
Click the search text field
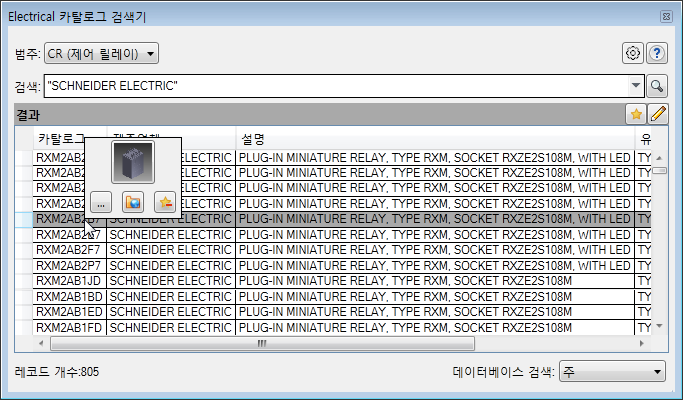[338, 86]
